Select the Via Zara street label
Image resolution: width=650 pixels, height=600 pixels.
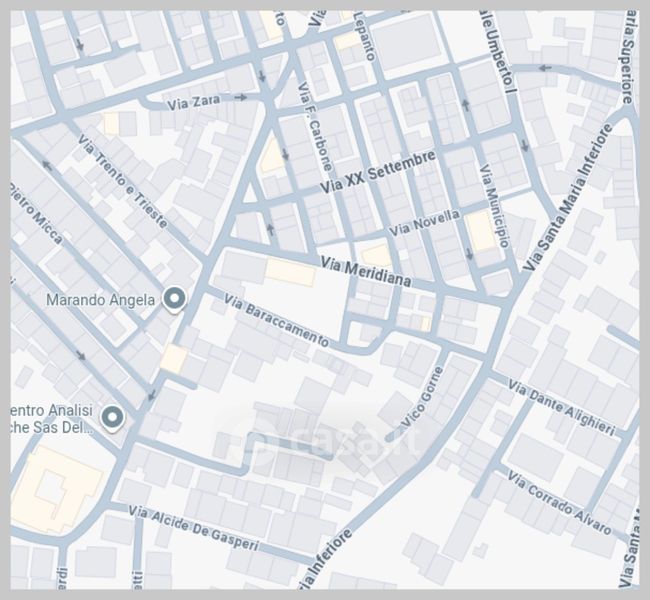pos(193,100)
